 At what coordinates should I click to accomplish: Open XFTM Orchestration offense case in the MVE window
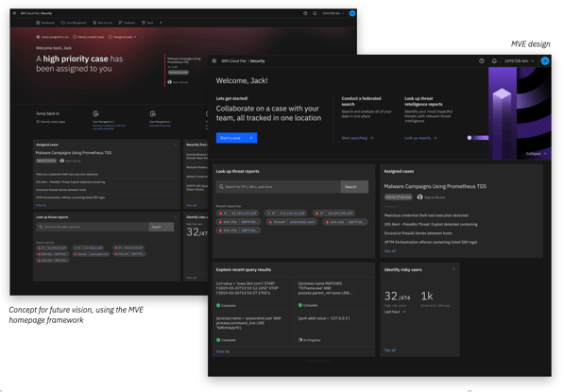point(431,243)
